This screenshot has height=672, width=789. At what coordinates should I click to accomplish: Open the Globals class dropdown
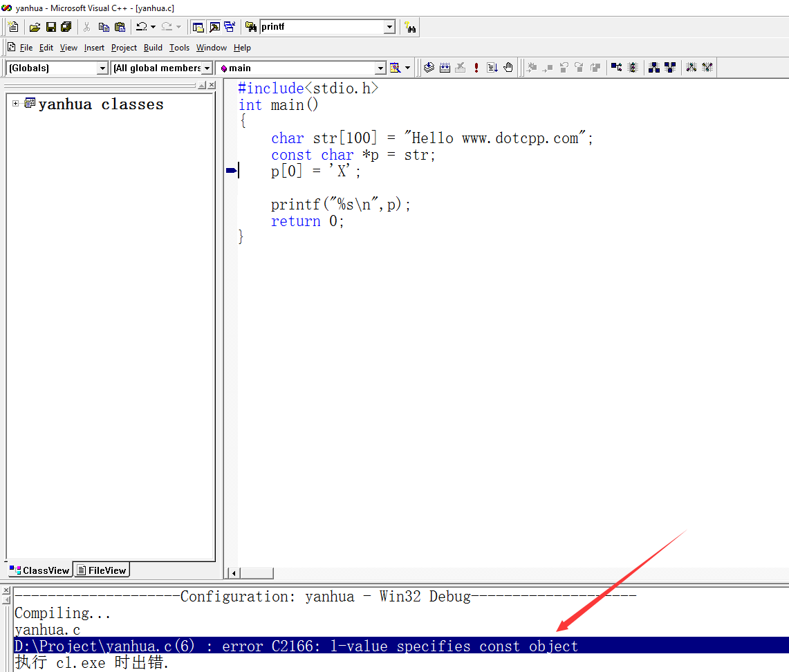coord(102,68)
